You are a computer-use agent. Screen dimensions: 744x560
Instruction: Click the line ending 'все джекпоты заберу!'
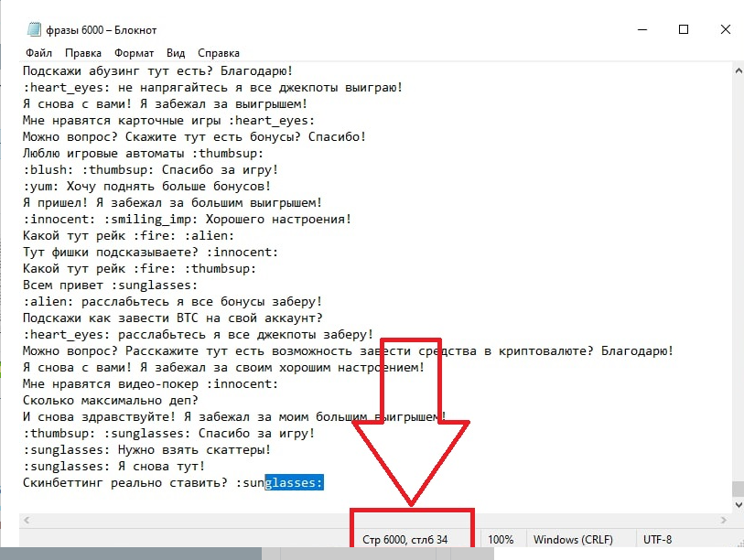pos(199,335)
